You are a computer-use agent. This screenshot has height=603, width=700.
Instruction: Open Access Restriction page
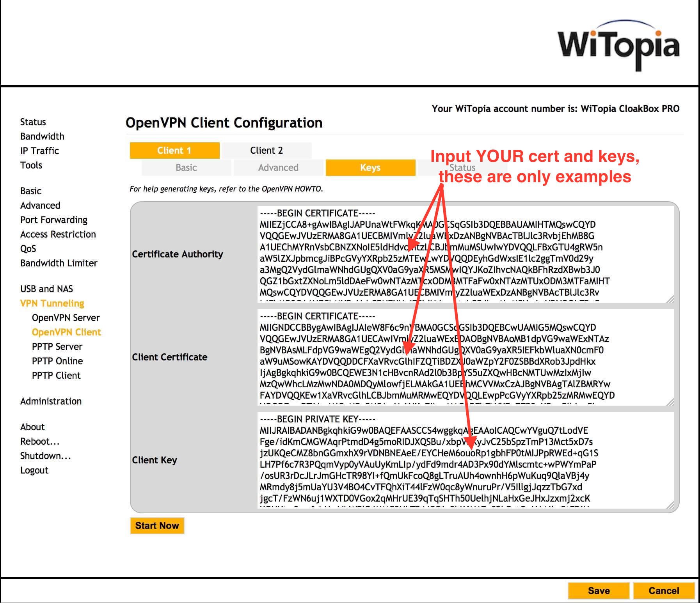pos(58,234)
